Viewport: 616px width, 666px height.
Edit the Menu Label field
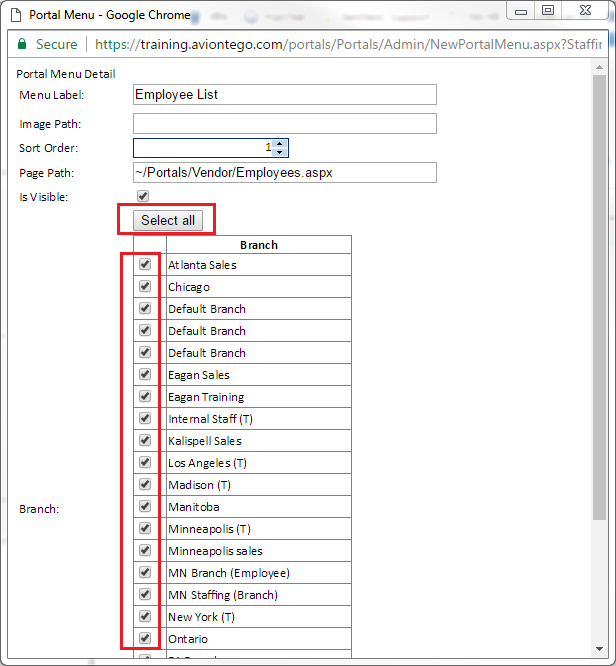285,94
